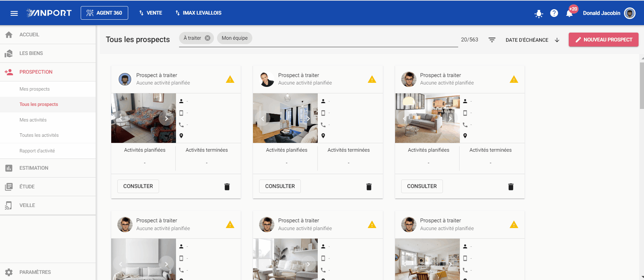Screen dimensions: 644x280
Task: Open 'Mes activités' submenu item
Action: point(48,120)
